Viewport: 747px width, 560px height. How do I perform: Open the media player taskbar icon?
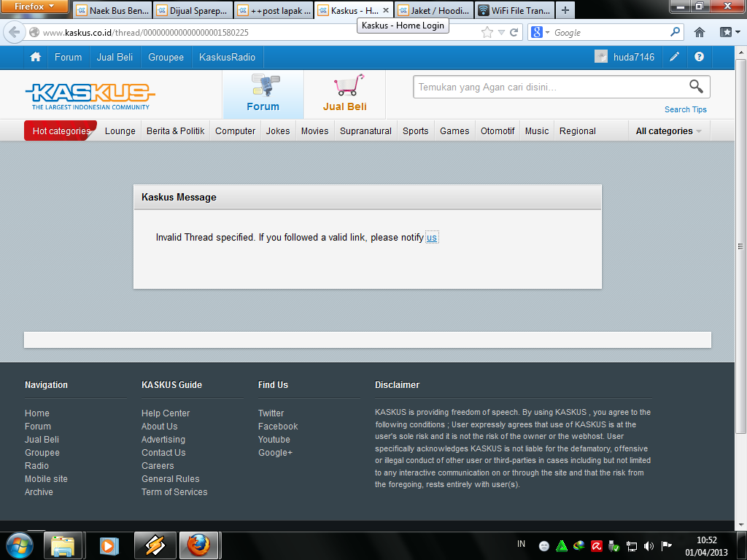[x=108, y=545]
